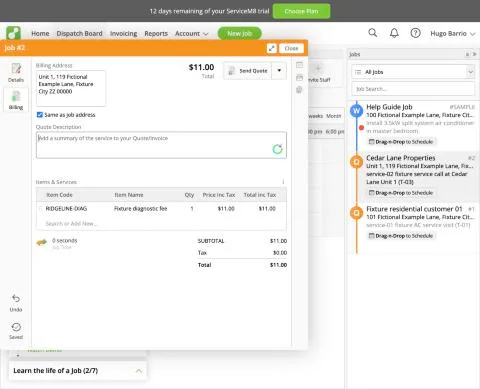
Task: Click the Qty value 1 in the item row
Action: click(192, 209)
